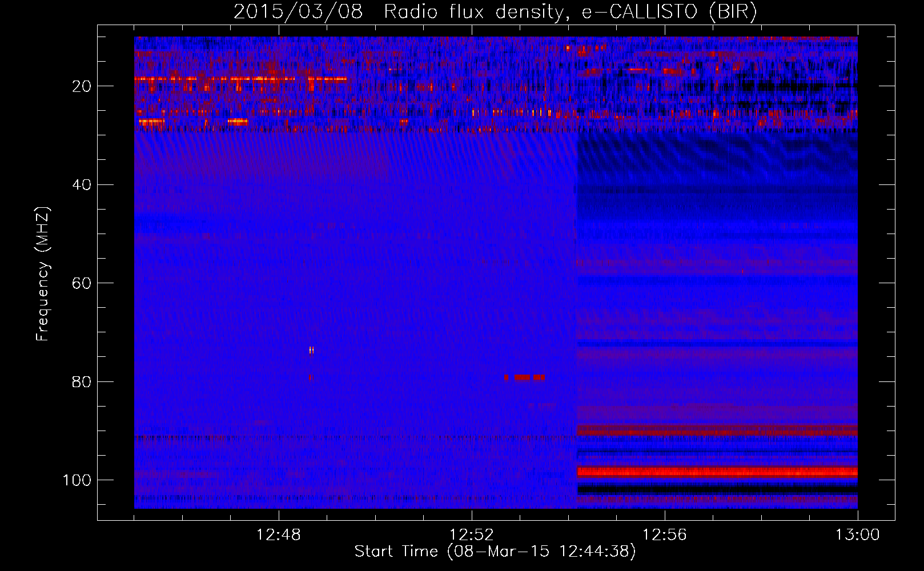The height and width of the screenshot is (571, 924).
Task: Click the plot title "Radio flux density, e-CALLISTO (BIR)"
Action: pos(570,12)
